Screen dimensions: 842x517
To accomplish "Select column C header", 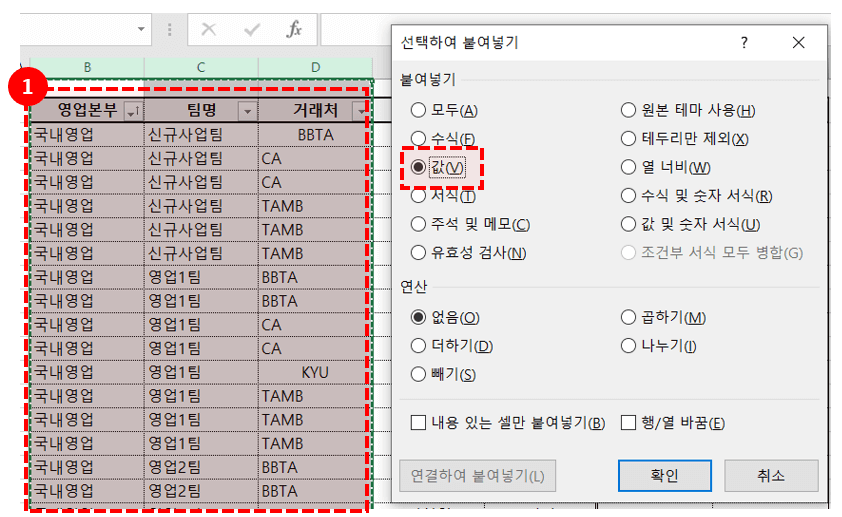I will click(201, 67).
